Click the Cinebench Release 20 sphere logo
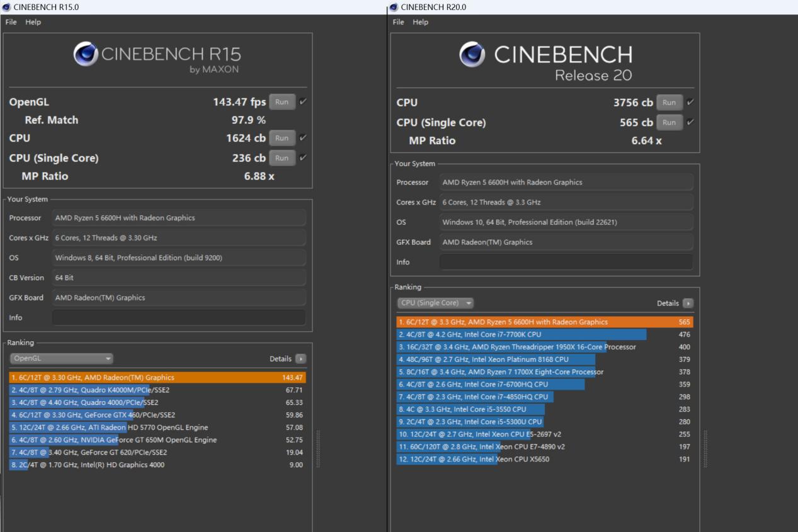This screenshot has width=798, height=532. 472,54
